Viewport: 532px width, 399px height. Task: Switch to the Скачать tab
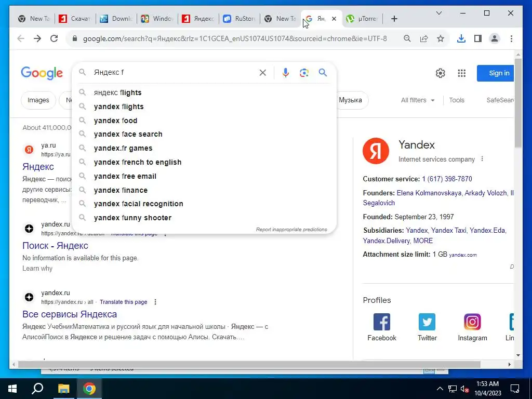75,19
